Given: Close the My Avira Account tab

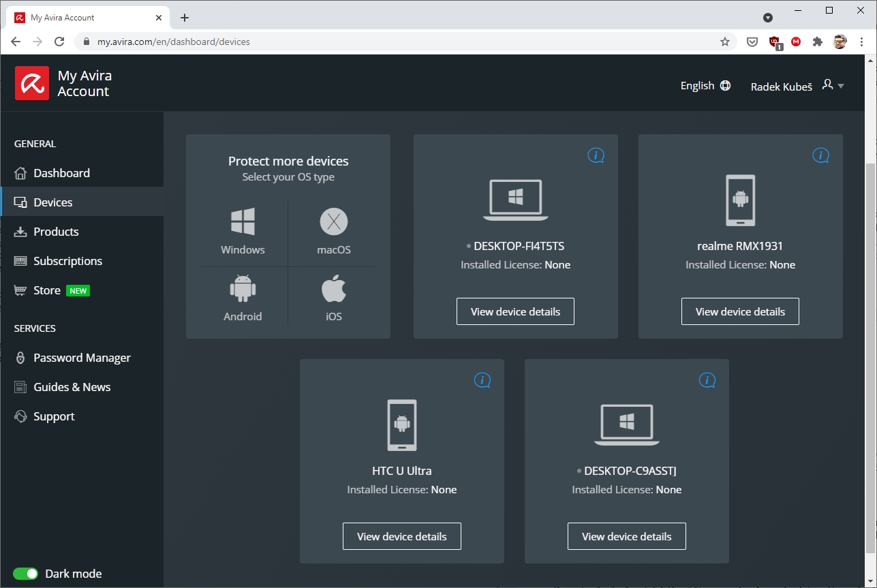Looking at the screenshot, I should 159,18.
